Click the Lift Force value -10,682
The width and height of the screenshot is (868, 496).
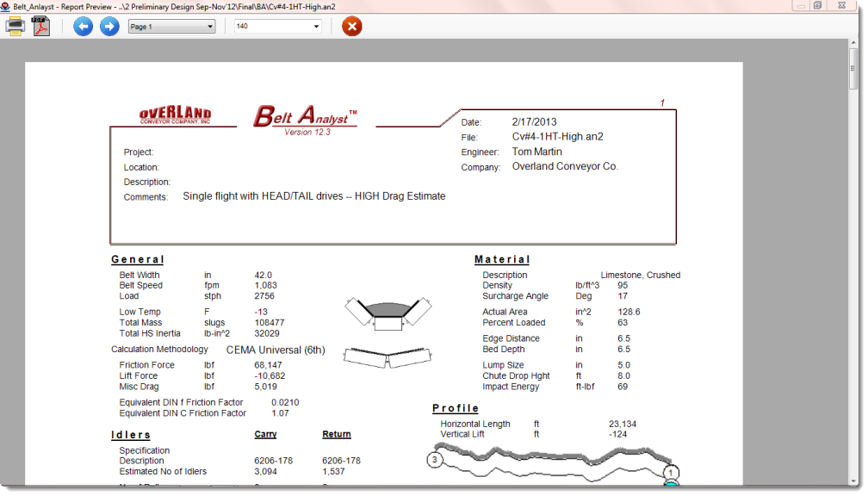click(x=270, y=375)
